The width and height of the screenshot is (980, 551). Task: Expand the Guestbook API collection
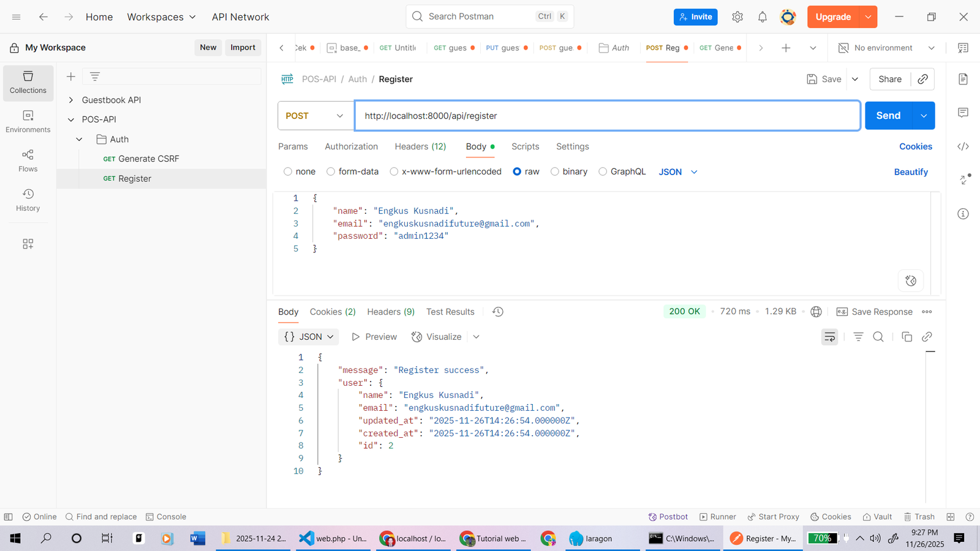pyautogui.click(x=71, y=100)
